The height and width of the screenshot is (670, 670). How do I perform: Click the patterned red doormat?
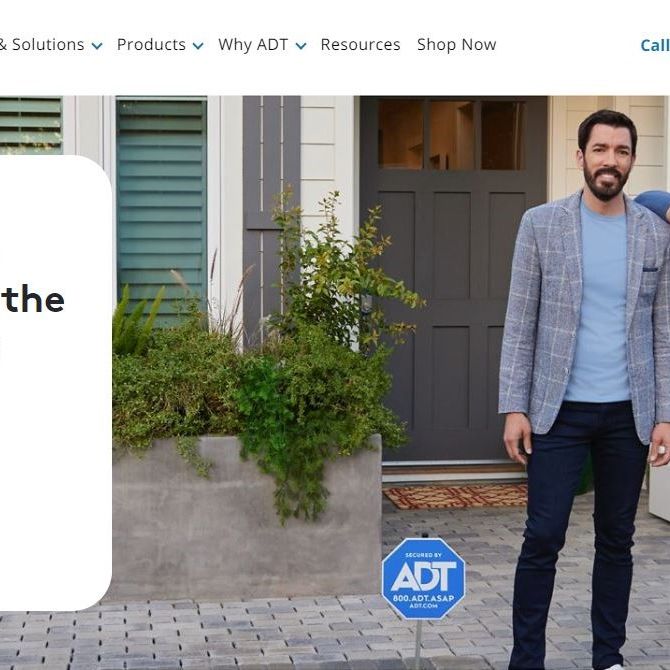click(x=455, y=496)
